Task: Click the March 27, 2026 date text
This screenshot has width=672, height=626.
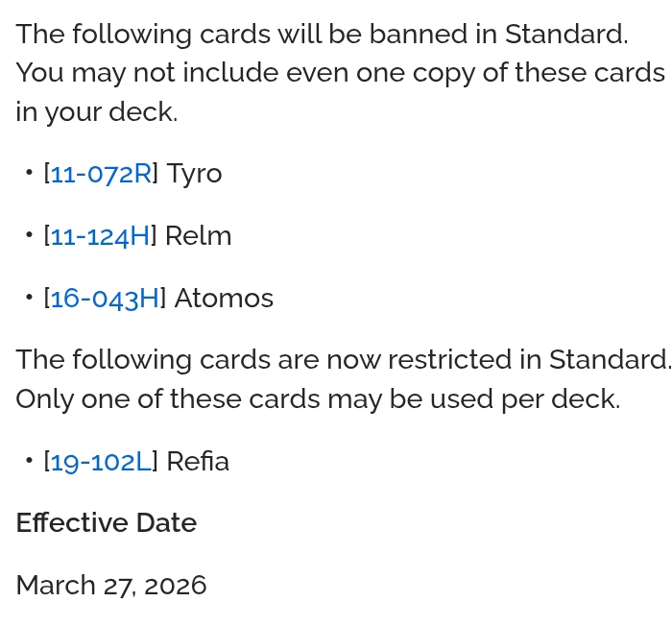Action: tap(111, 586)
